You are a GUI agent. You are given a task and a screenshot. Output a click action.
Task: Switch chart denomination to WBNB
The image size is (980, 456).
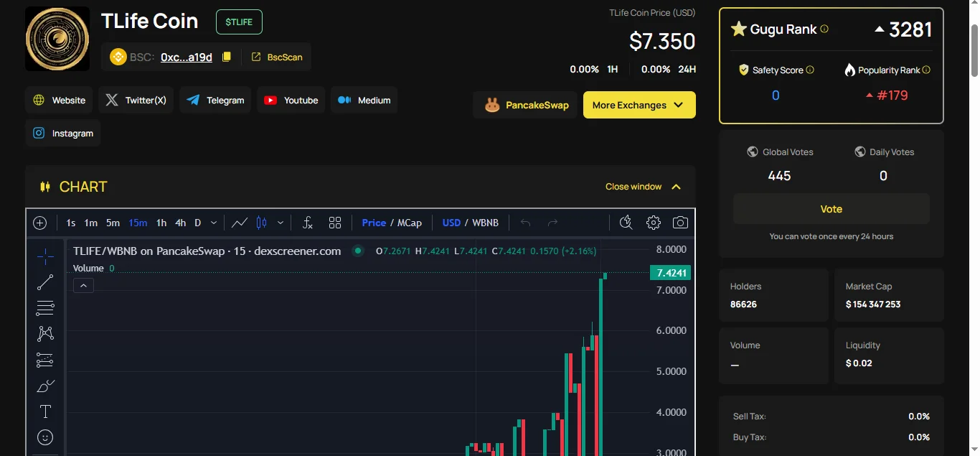point(485,223)
